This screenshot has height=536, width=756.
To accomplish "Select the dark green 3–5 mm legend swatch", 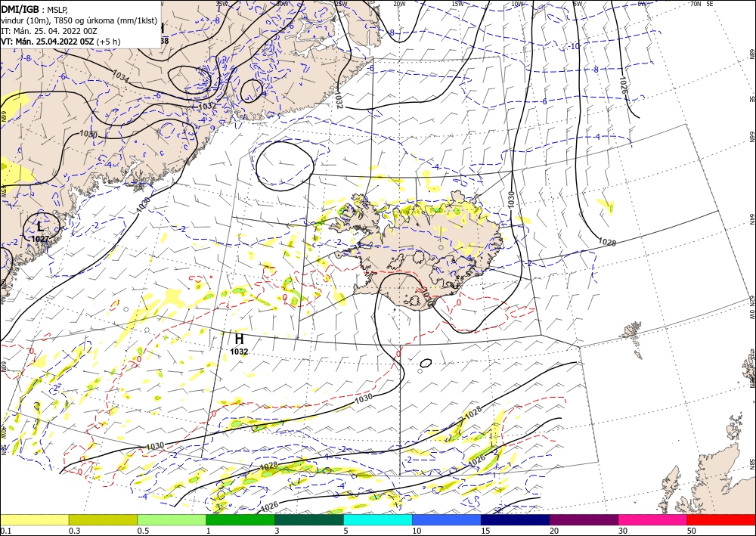I will point(309,519).
